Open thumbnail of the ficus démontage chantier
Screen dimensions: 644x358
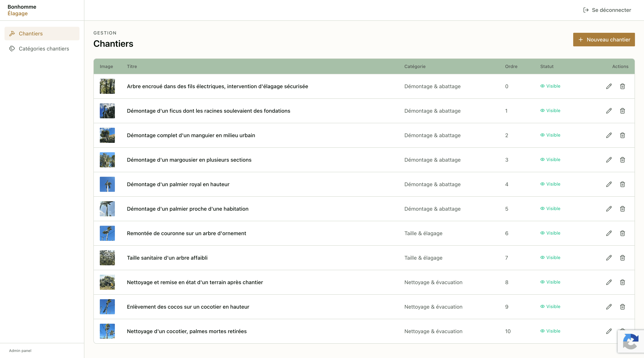(107, 111)
